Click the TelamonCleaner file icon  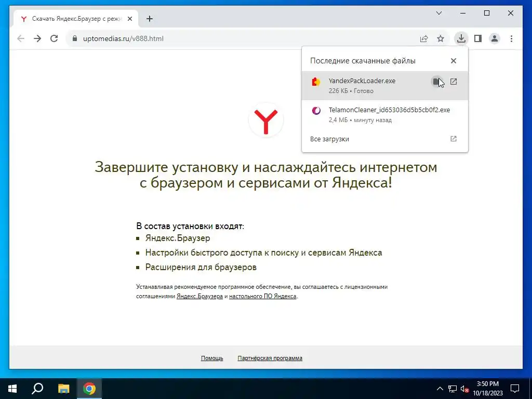click(x=316, y=111)
